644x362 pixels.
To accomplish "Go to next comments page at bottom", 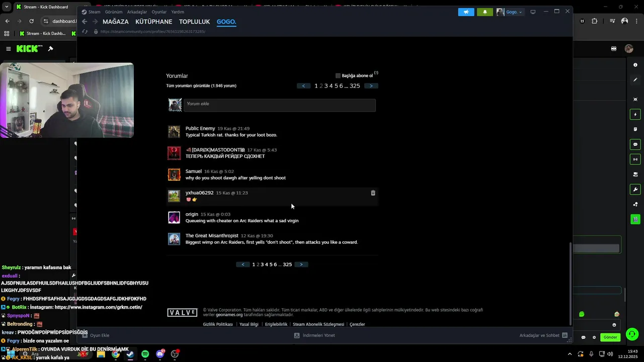I will 301,264.
